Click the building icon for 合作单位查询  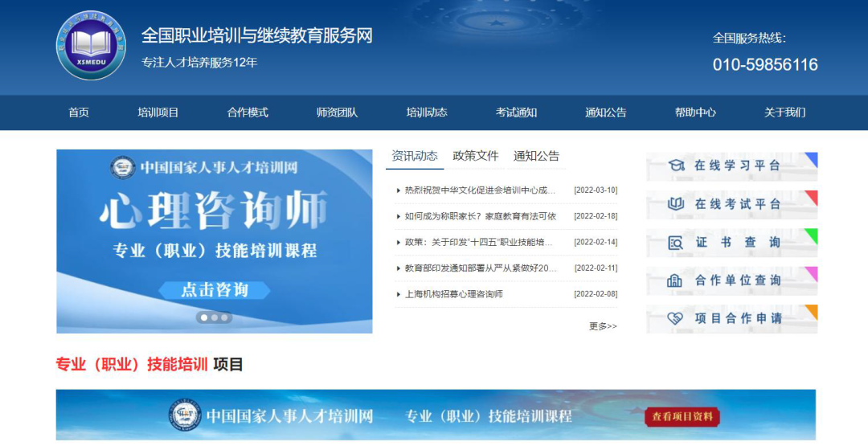pos(676,280)
